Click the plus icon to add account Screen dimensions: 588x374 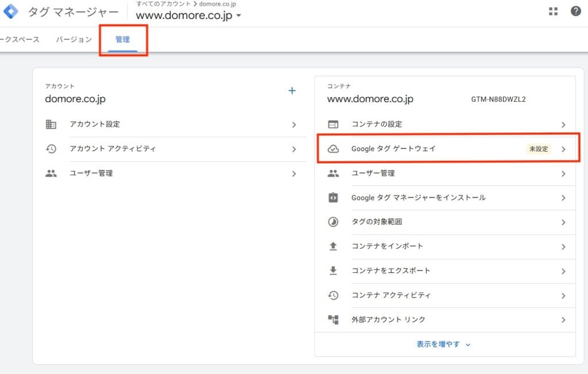(292, 91)
